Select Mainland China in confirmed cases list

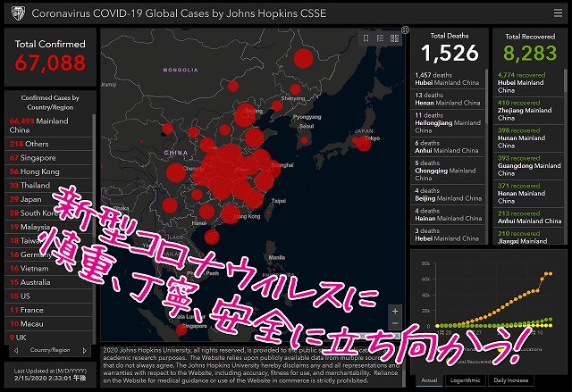click(48, 125)
